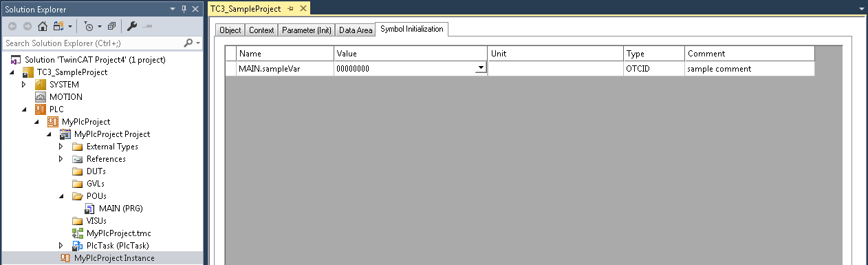Select the MAIN.sampleVar name cell
Viewport: 868px width, 265px height.
285,69
